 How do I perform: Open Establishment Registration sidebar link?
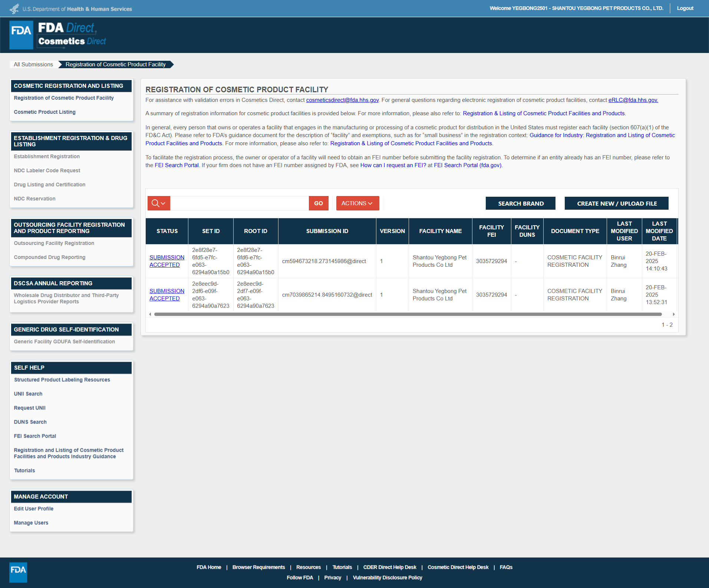pos(47,156)
